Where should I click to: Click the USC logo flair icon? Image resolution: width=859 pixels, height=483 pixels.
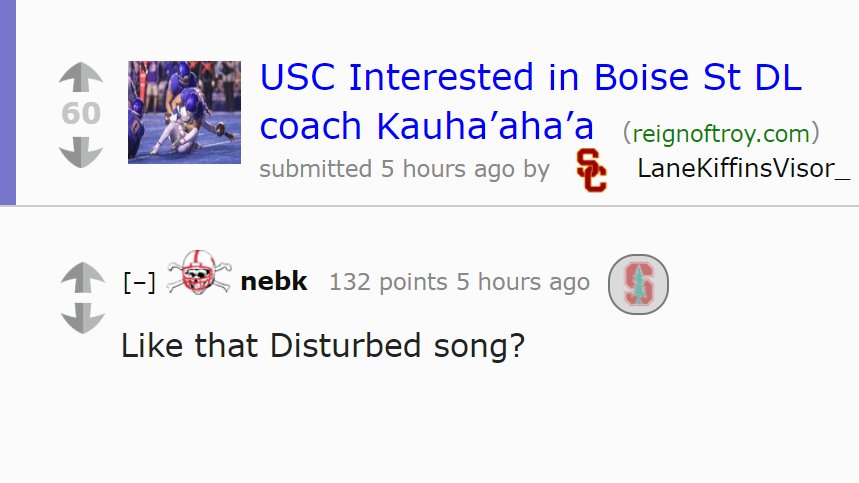[591, 170]
